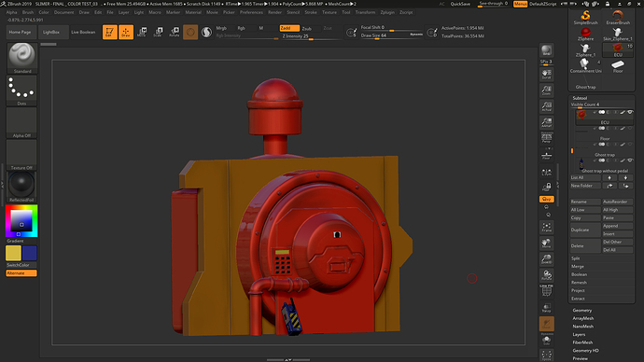Adjust the Z Intensity slider
Viewport: 644px width, 362px height.
pos(311,36)
